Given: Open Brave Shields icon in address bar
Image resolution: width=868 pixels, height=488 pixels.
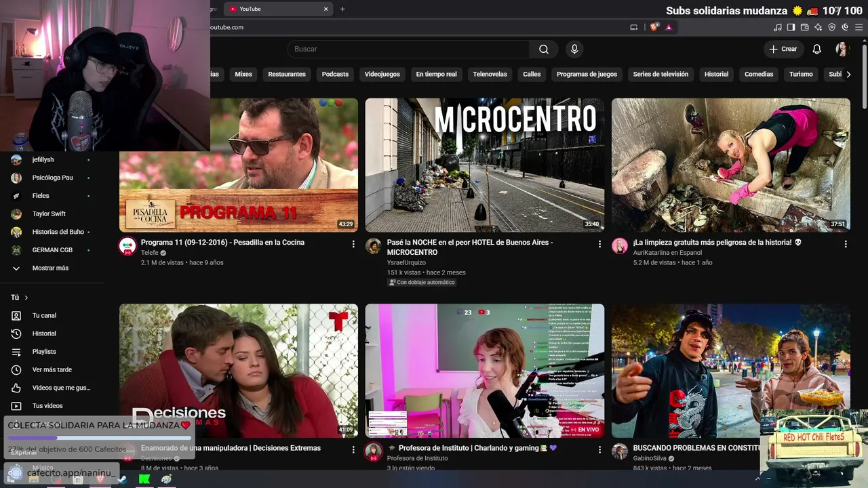Looking at the screenshot, I should click(654, 27).
